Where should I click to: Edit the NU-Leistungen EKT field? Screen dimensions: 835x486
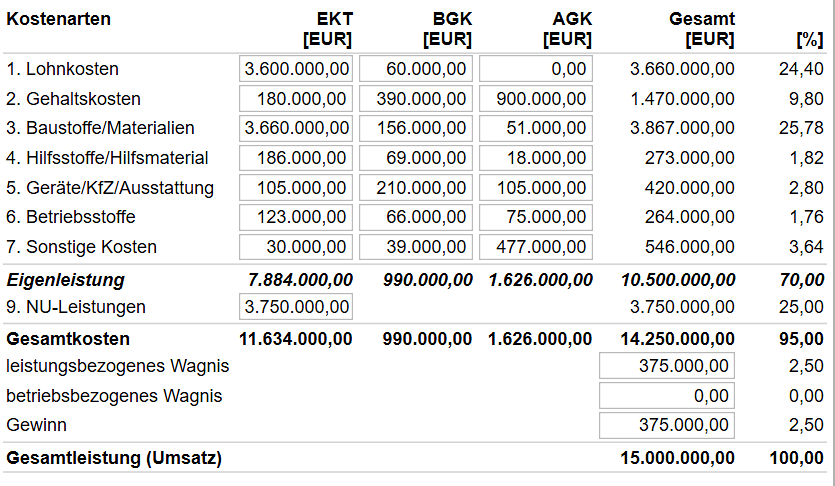[296, 307]
